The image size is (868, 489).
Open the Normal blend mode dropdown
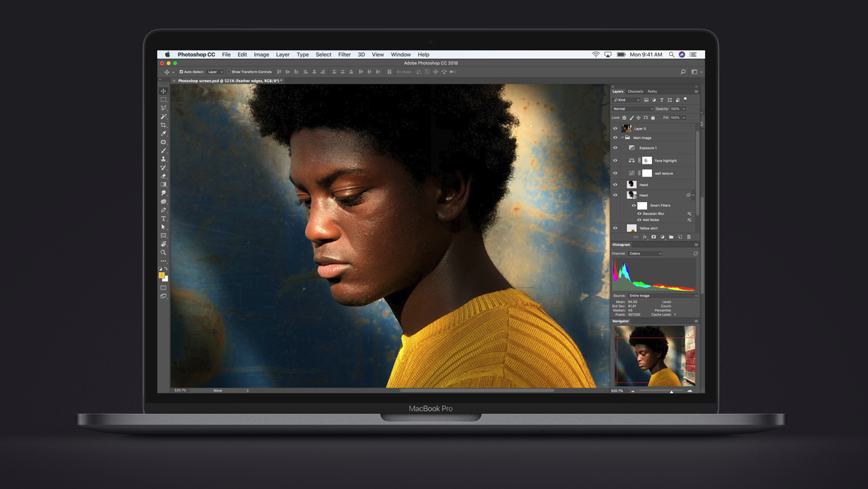point(633,109)
